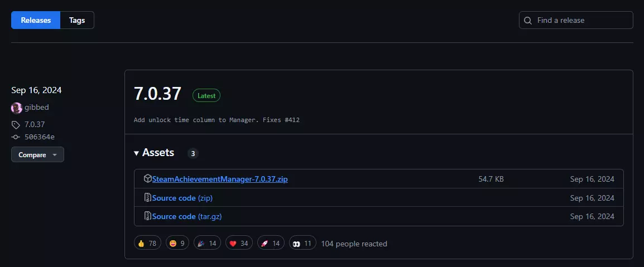Open the 7.0.37 tag link in sidebar
The height and width of the screenshot is (267, 644).
[x=35, y=124]
